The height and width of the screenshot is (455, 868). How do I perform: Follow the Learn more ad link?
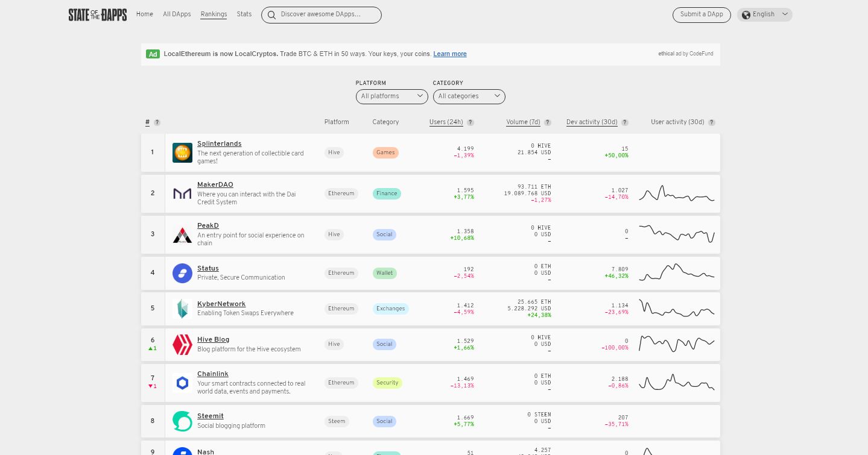coord(450,54)
